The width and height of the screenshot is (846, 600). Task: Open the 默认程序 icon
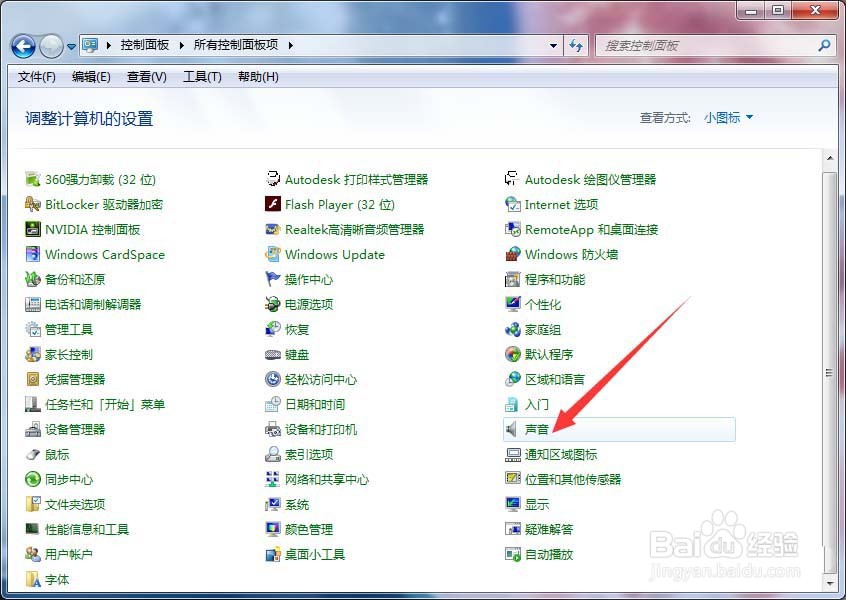(512, 354)
